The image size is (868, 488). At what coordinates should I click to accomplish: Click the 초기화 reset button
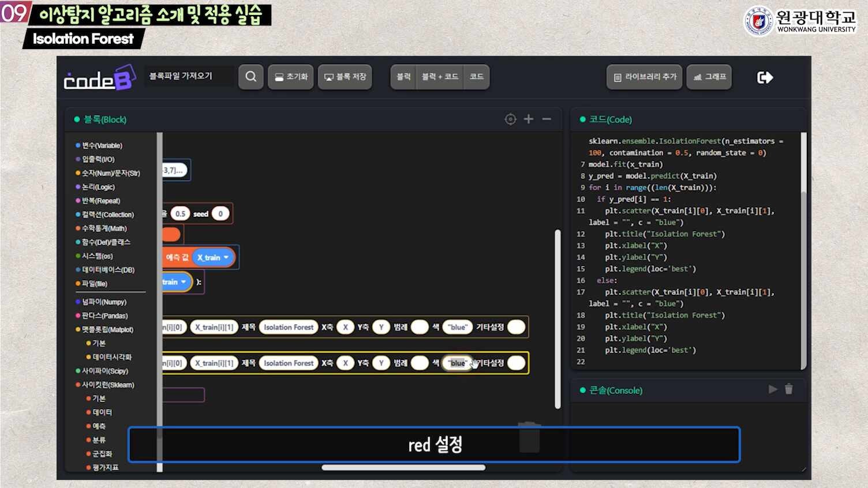click(291, 77)
